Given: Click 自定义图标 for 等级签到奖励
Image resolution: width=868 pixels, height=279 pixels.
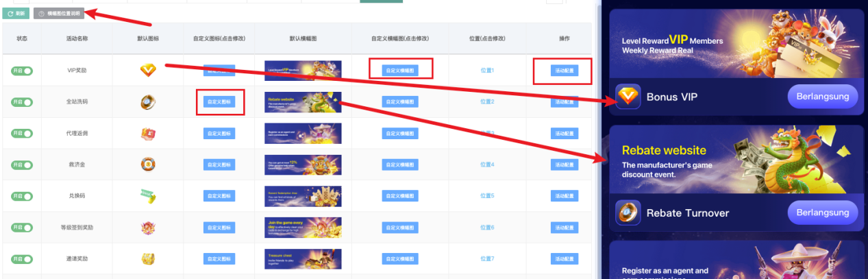Looking at the screenshot, I should click(x=219, y=228).
